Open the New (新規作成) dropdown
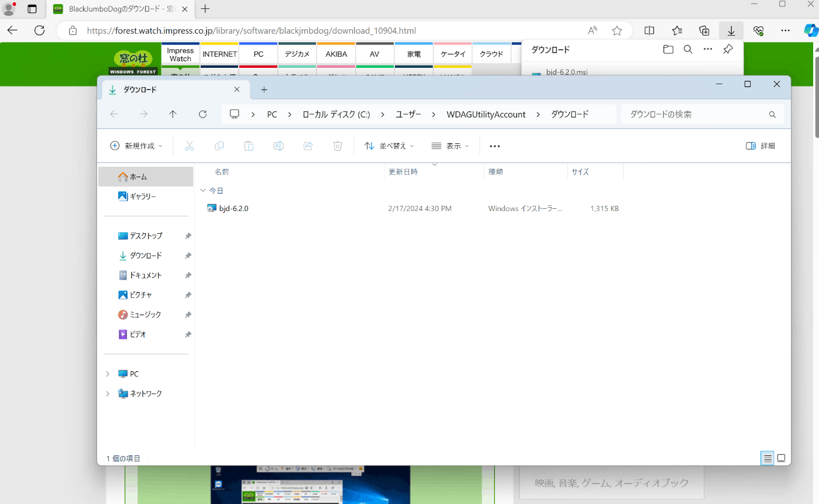819x504 pixels. pyautogui.click(x=136, y=146)
